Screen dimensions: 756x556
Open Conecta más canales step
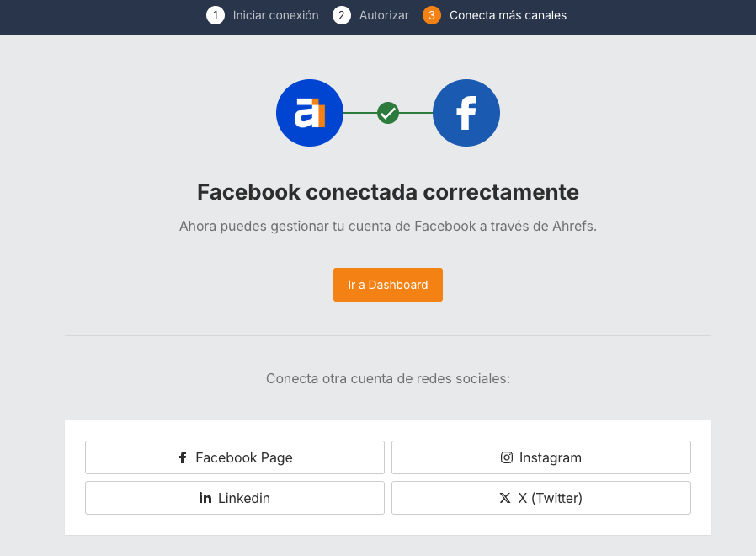point(508,15)
